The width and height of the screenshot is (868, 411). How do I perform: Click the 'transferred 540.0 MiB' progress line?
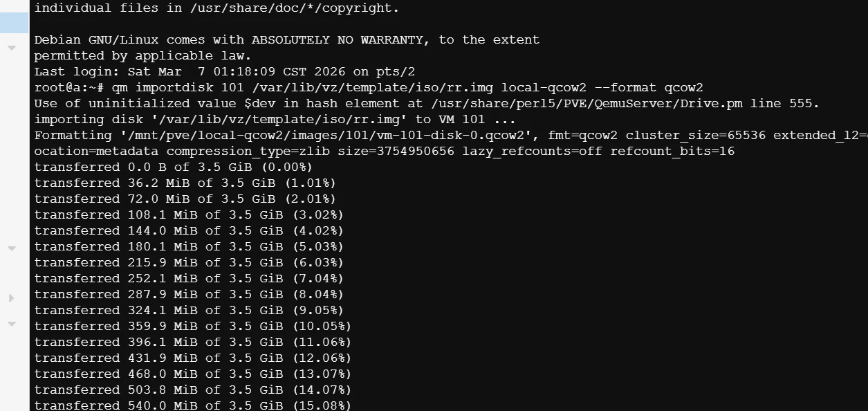[x=192, y=405]
